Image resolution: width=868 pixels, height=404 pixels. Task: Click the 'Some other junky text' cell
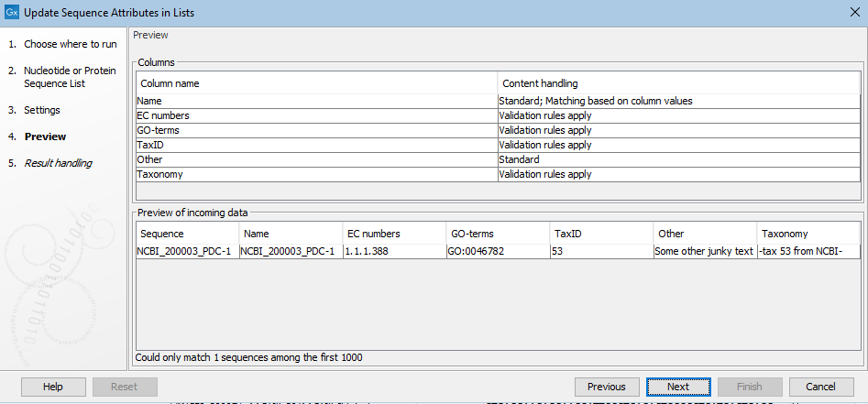tap(704, 251)
